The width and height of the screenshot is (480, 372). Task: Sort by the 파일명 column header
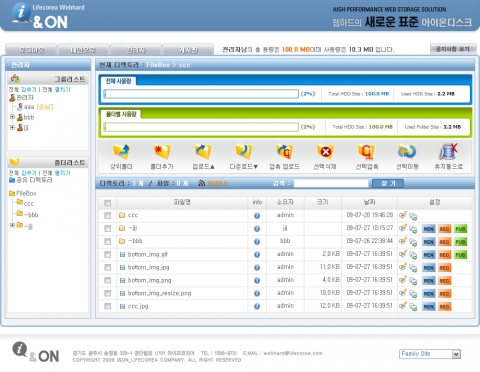(x=182, y=202)
